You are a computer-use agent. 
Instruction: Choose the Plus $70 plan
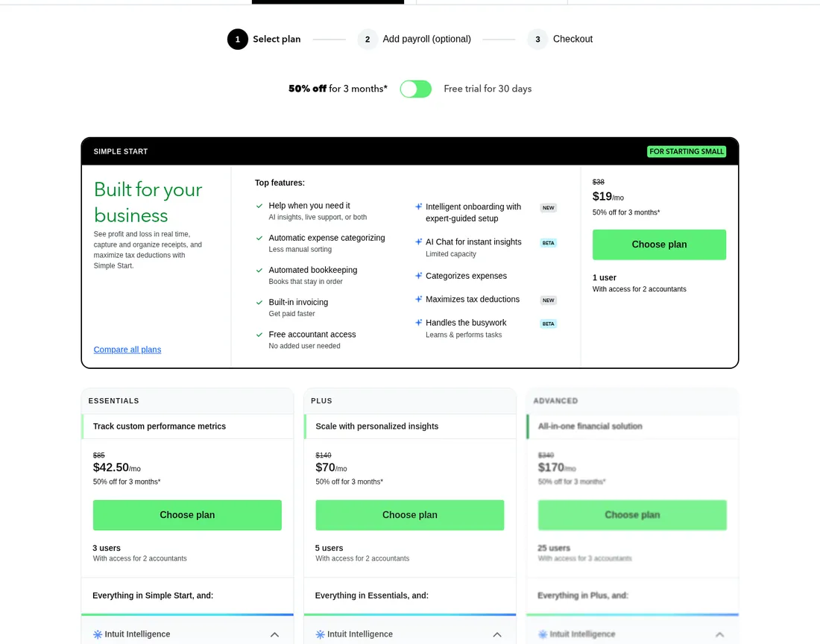[x=409, y=515]
